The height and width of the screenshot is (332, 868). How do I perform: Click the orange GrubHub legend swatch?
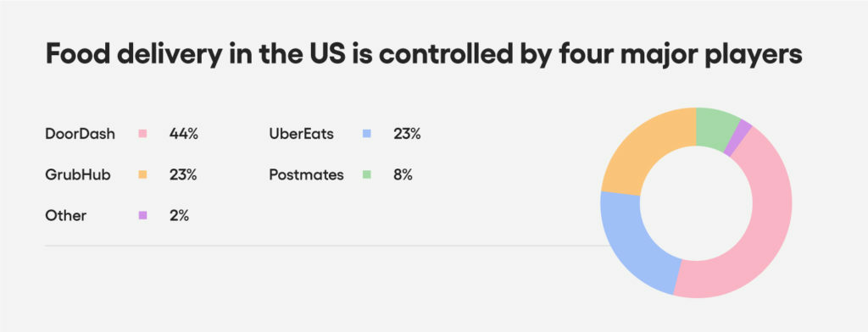[x=142, y=174]
